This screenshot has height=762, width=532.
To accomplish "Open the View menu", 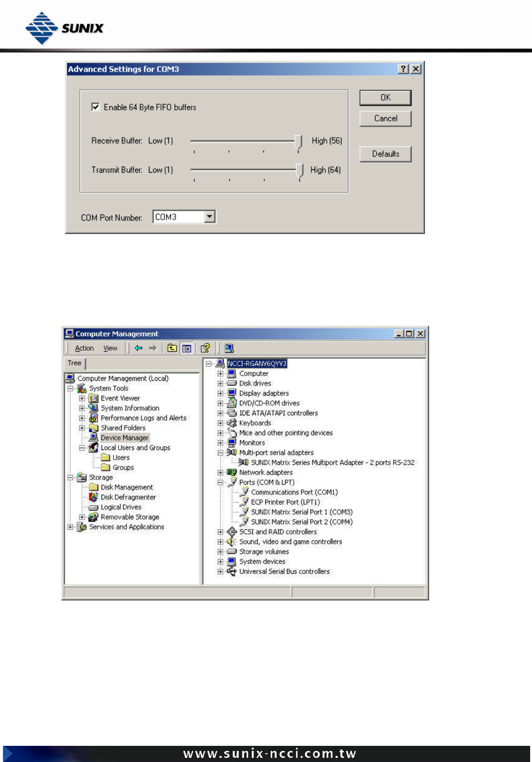I will pyautogui.click(x=110, y=348).
